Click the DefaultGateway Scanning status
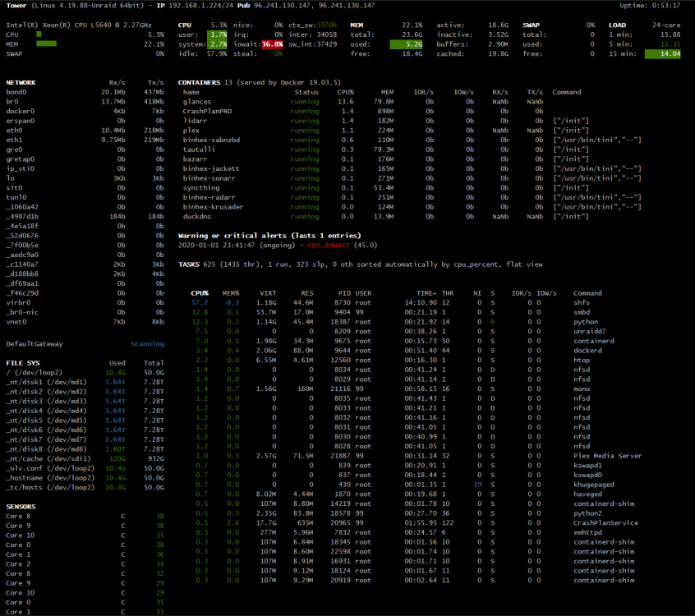Viewport: 695px width, 616px height. (x=147, y=344)
